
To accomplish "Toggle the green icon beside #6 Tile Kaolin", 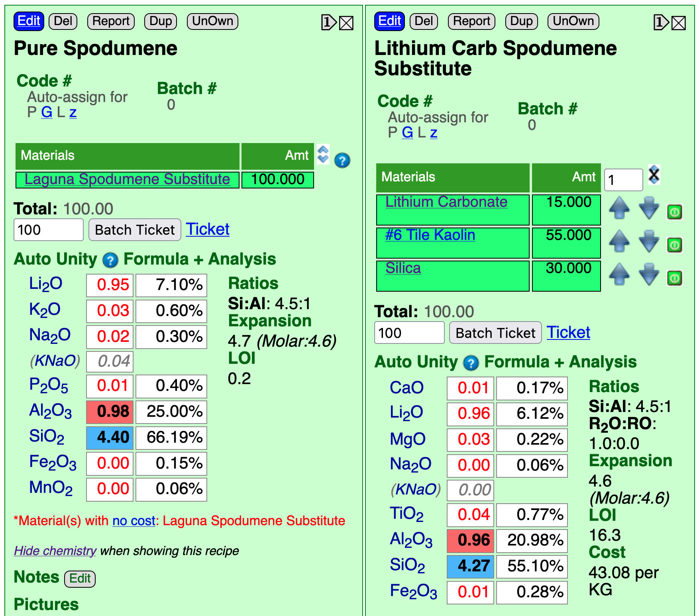I will click(675, 245).
